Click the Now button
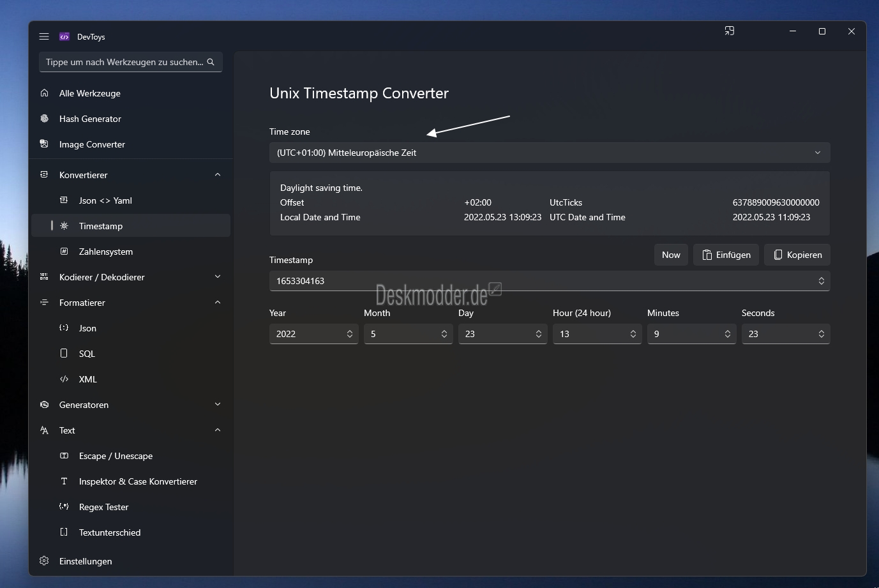The image size is (879, 588). pos(671,255)
